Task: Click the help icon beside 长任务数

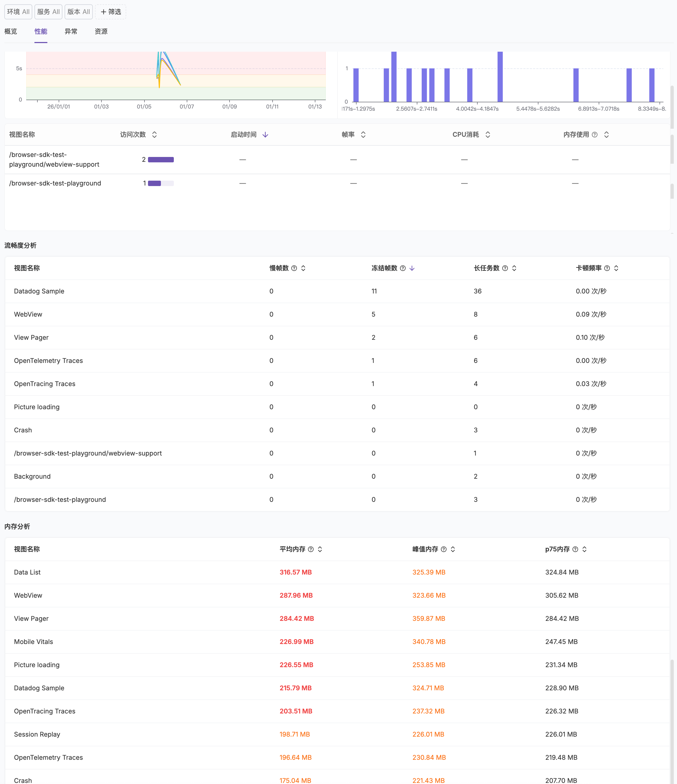Action: 505,268
